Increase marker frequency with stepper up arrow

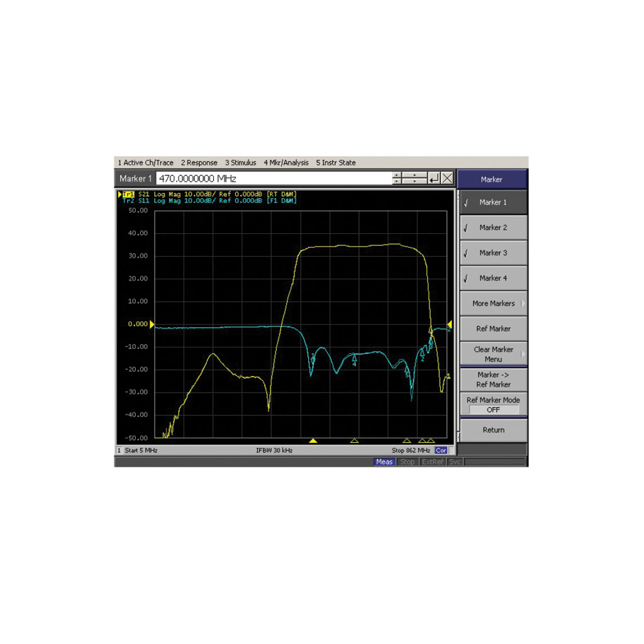click(397, 175)
